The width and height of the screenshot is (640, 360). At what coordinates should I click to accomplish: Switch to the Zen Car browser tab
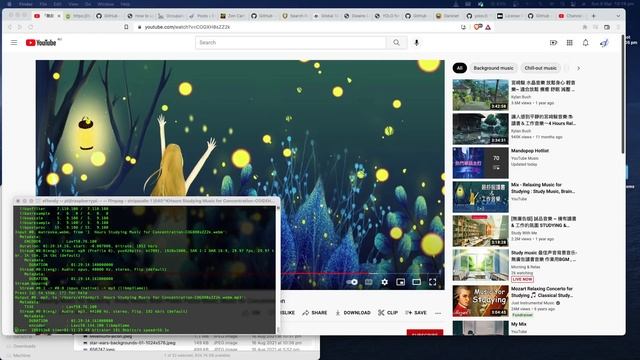[x=232, y=16]
